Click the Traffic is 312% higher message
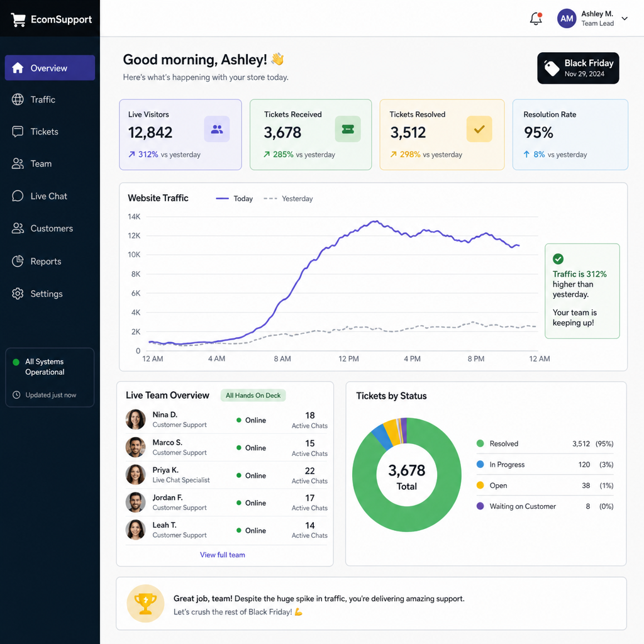644x644 pixels. pos(579,284)
